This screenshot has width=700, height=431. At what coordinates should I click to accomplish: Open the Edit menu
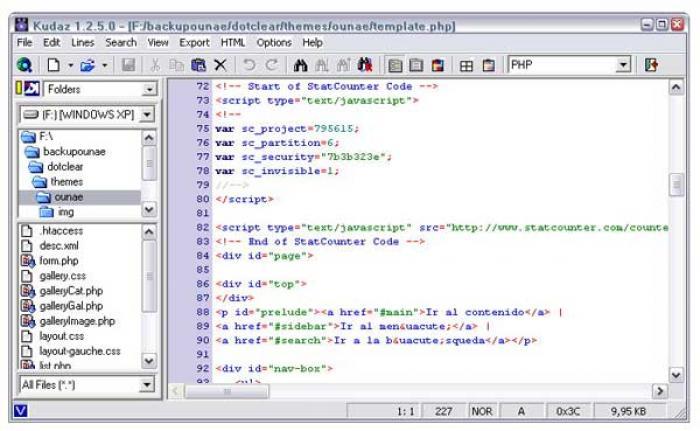pos(51,42)
